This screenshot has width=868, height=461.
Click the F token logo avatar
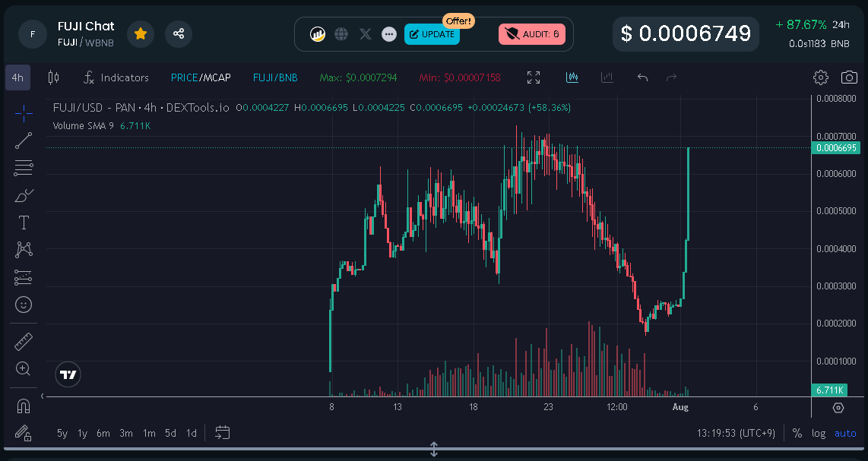coord(33,33)
